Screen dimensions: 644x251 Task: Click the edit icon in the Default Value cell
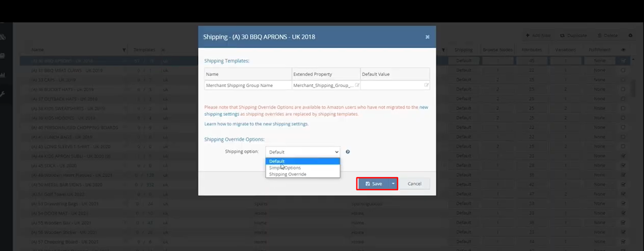click(x=426, y=85)
